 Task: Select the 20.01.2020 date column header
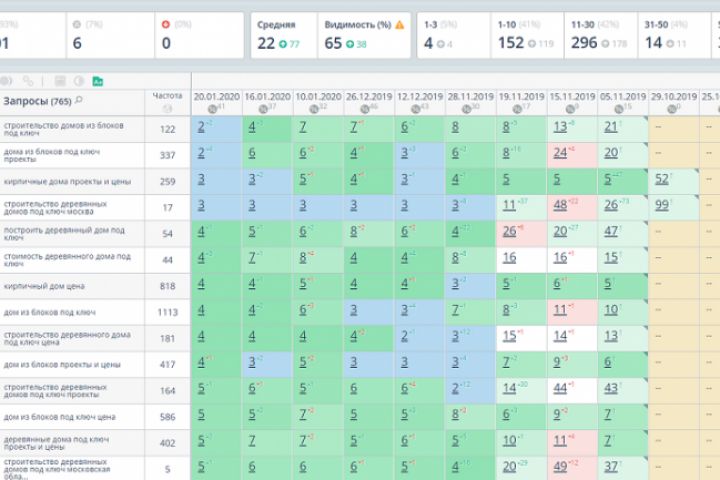(x=216, y=97)
